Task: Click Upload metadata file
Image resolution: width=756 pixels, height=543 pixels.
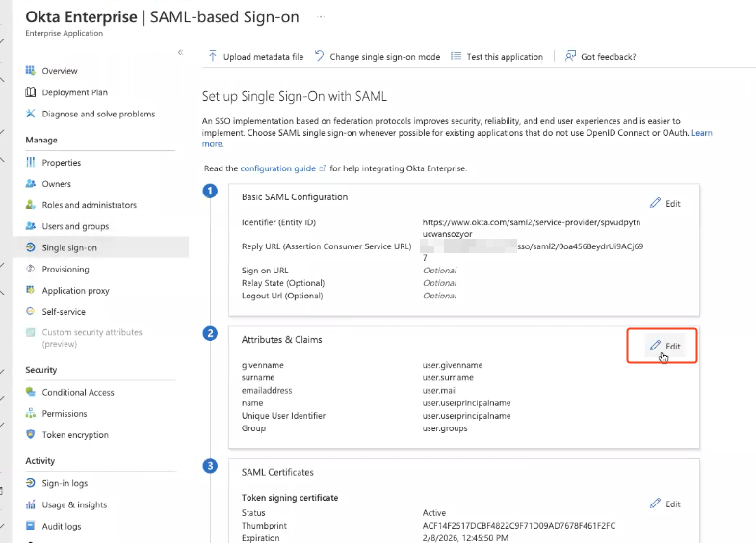Action: (255, 57)
